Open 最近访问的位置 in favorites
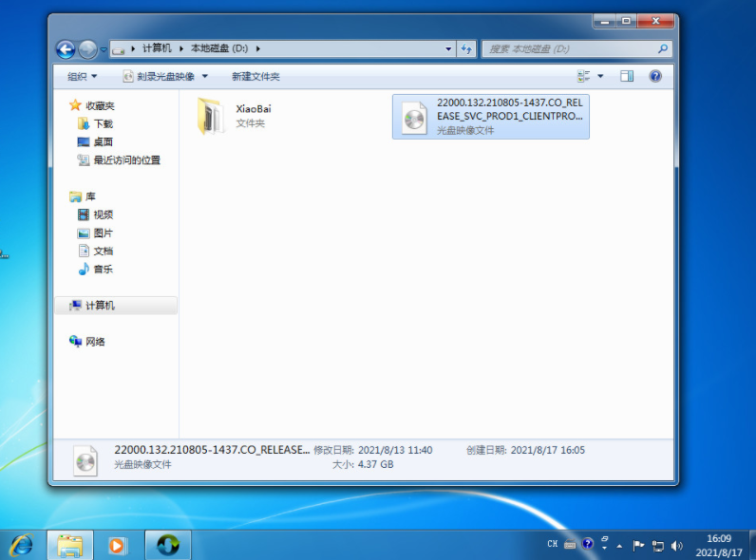This screenshot has width=756, height=560. 127,160
